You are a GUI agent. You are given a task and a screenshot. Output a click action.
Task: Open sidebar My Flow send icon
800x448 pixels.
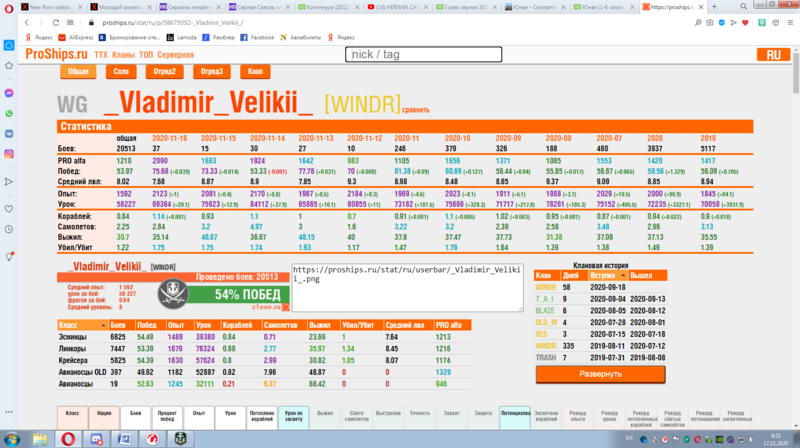[x=9, y=182]
